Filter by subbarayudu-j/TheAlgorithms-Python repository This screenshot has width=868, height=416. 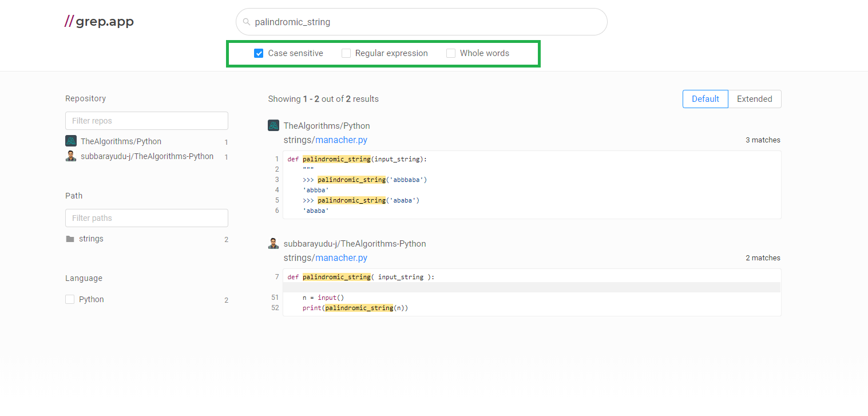click(x=147, y=156)
